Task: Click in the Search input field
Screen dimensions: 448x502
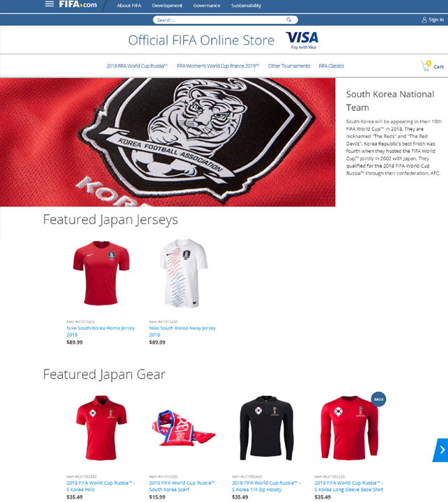Action: [x=221, y=20]
